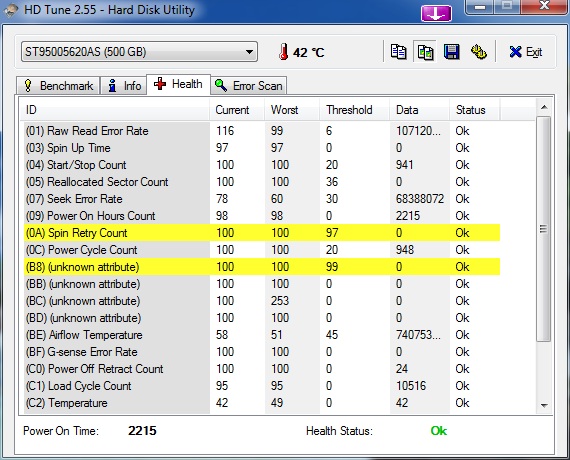Open the ST95005620AS drive dropdown
The height and width of the screenshot is (460, 570).
coord(139,52)
